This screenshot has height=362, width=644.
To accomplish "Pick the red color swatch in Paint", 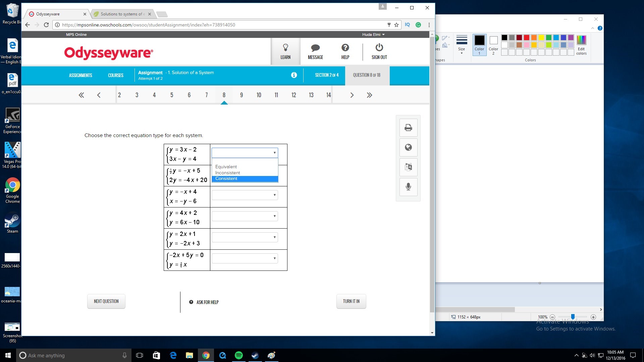I will (527, 38).
